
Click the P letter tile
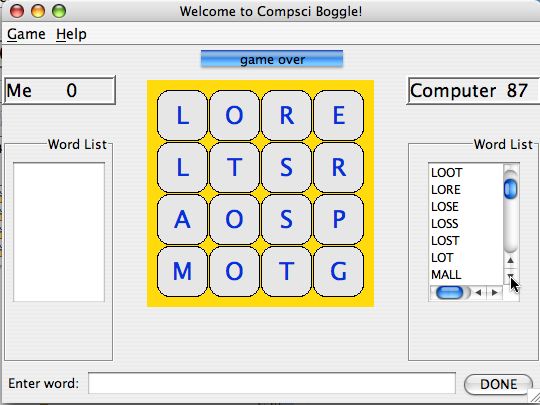(339, 219)
